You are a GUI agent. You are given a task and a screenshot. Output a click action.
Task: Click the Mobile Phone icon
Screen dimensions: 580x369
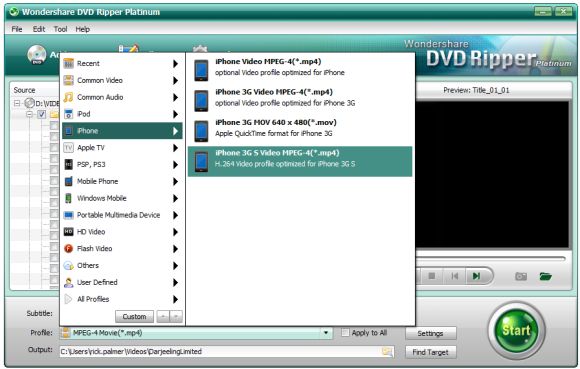coord(68,181)
